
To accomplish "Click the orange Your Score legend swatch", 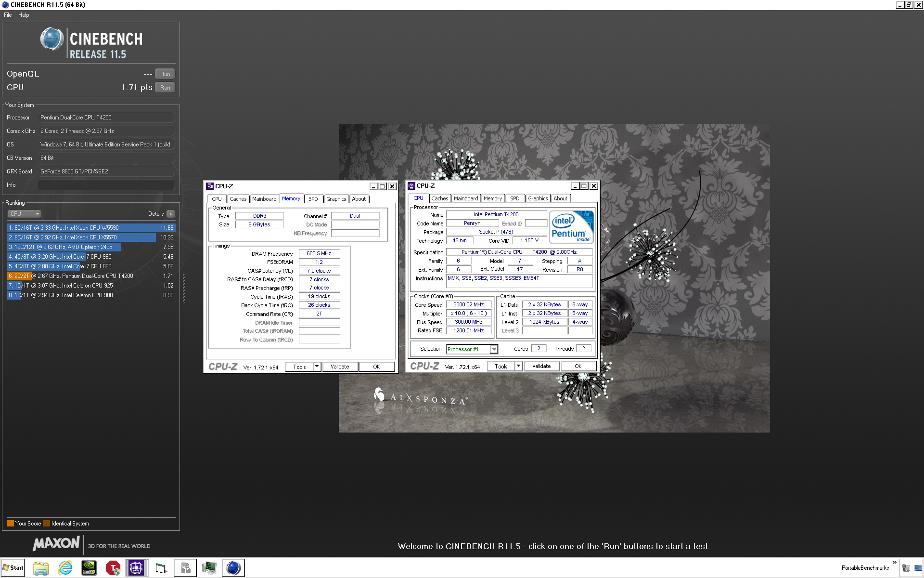I will tap(10, 524).
